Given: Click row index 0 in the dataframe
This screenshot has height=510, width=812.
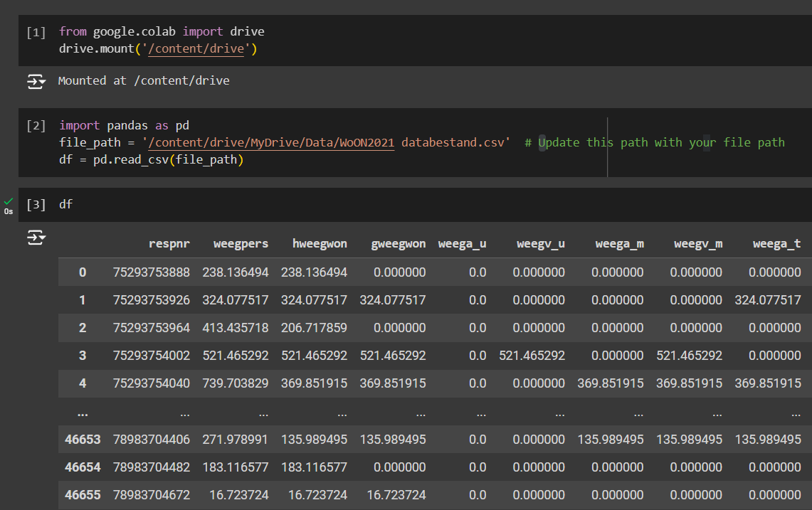Looking at the screenshot, I should 83,272.
